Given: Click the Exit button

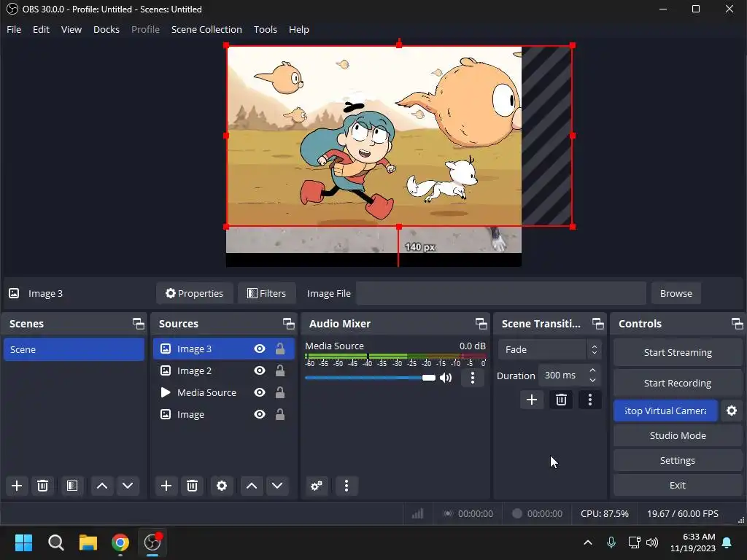Looking at the screenshot, I should point(678,485).
